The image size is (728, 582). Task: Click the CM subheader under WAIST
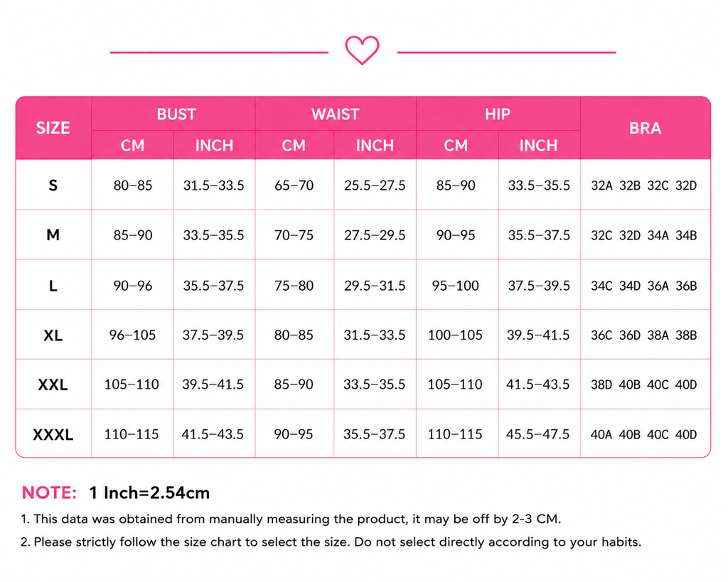point(294,145)
